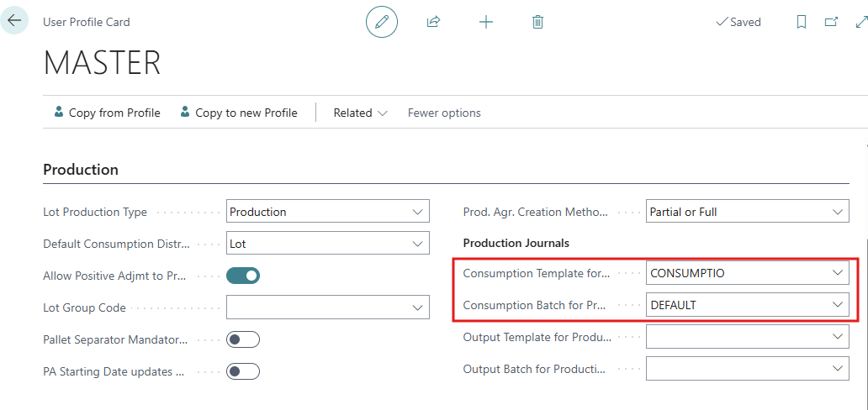Click the Copy to new Profile person icon
This screenshot has height=410, width=868.
[185, 113]
